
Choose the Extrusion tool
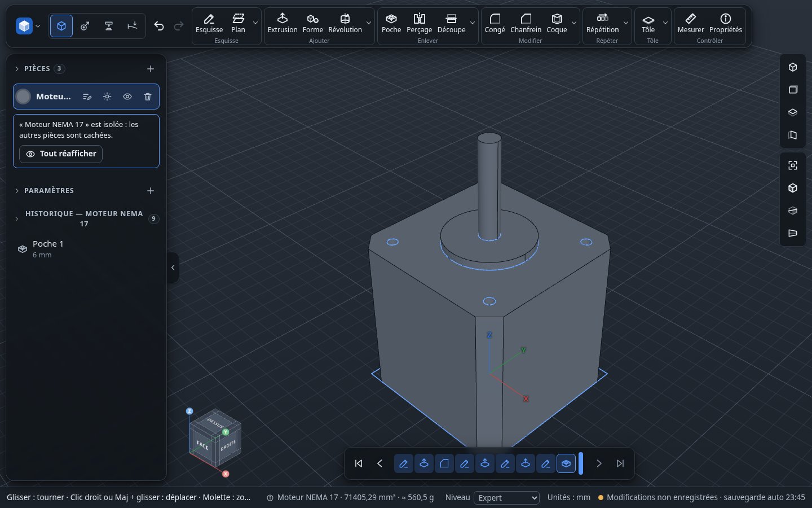pos(283,23)
